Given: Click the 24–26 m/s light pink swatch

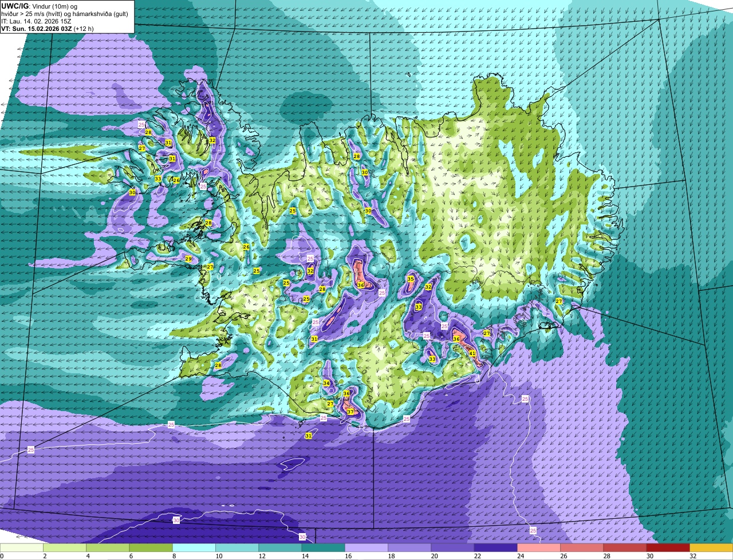Looking at the screenshot, I should click(539, 547).
